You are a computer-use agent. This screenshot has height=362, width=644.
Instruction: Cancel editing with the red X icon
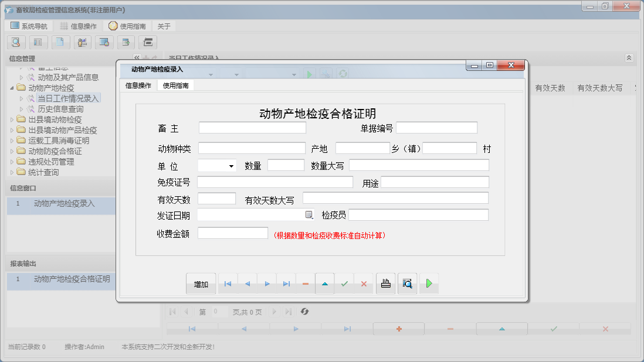[x=364, y=284]
